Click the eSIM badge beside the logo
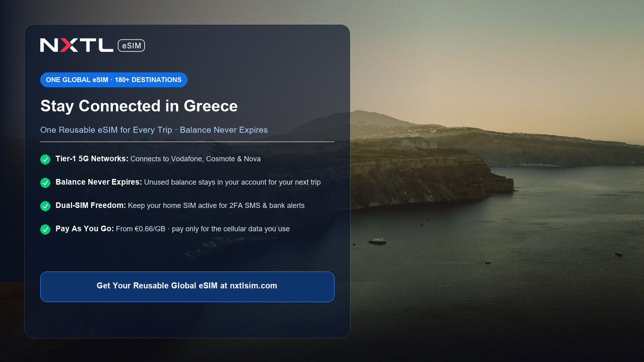Screen dimensions: 644x362 131,45
